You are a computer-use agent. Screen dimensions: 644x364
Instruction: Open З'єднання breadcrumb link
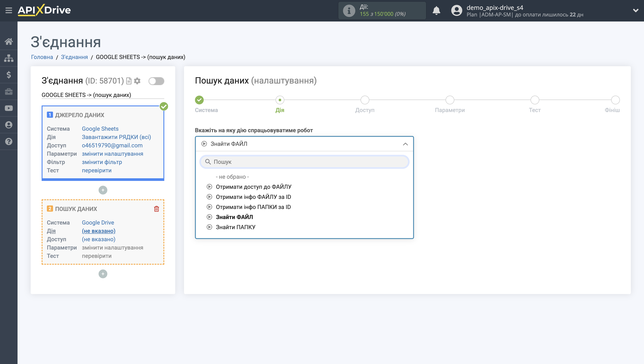74,57
